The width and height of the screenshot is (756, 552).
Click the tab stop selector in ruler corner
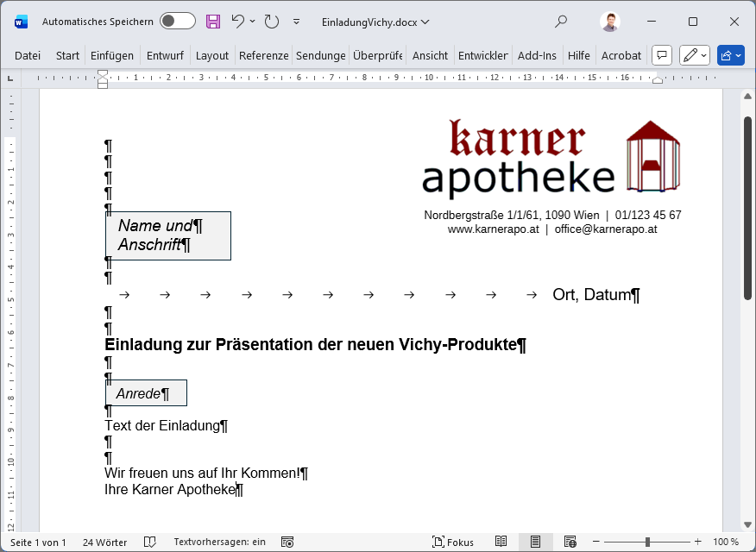tap(10, 78)
